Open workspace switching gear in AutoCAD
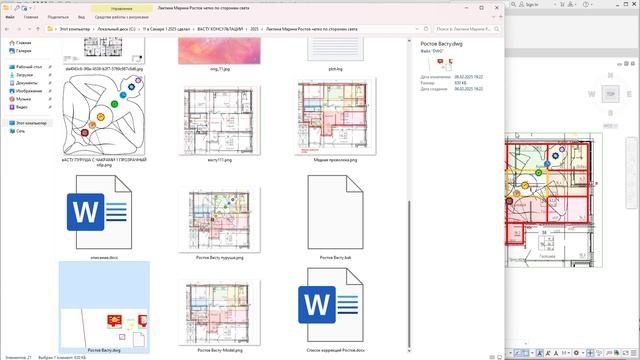Image resolution: width=640 pixels, height=360 pixels. (x=576, y=353)
